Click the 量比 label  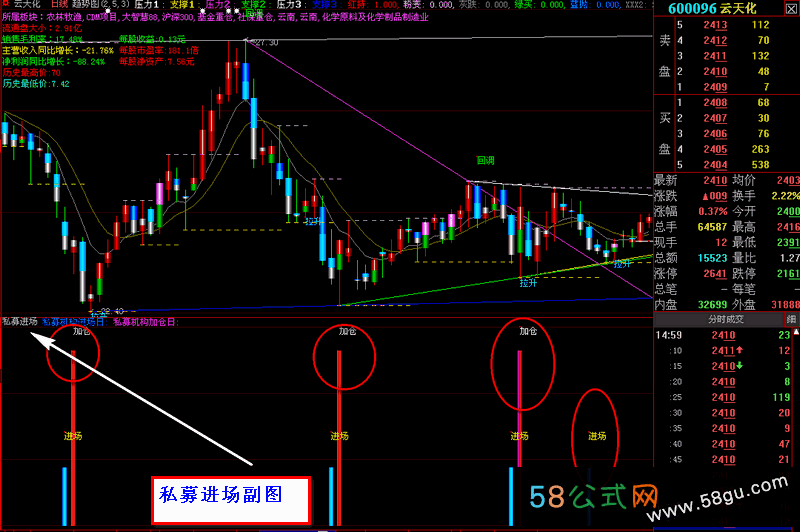point(744,258)
